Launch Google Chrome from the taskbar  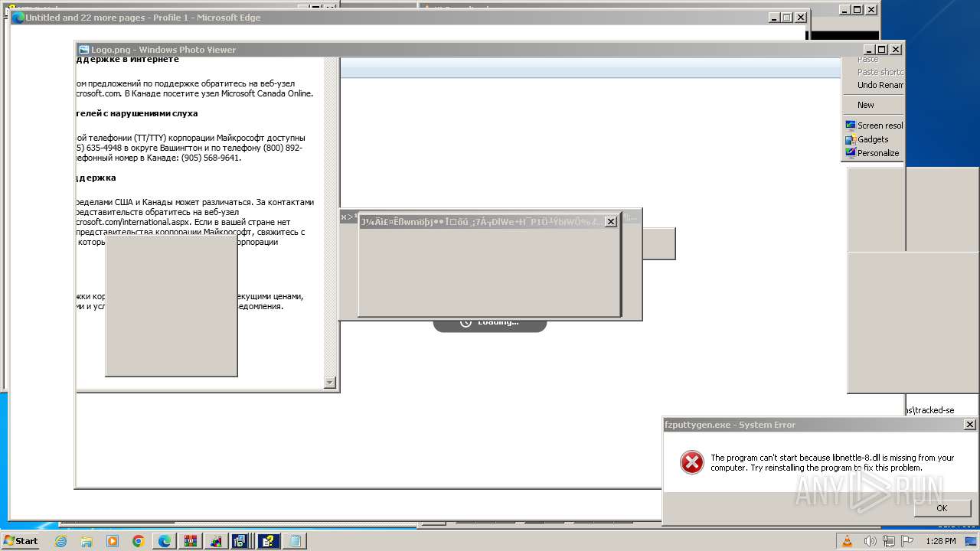pyautogui.click(x=139, y=541)
